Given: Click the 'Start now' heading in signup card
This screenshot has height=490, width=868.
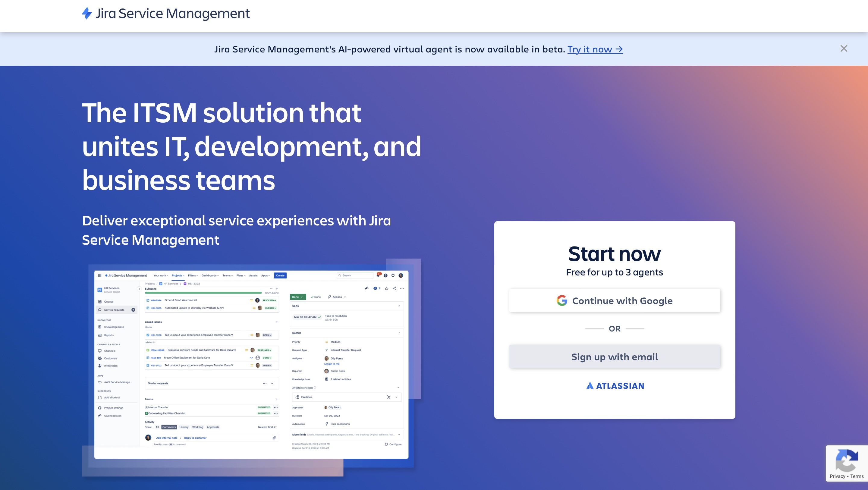Looking at the screenshot, I should [614, 253].
